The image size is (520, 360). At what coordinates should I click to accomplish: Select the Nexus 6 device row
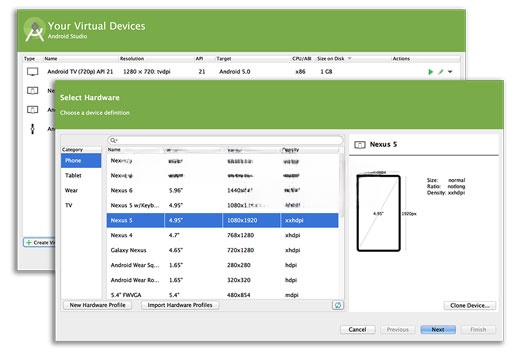[x=222, y=190]
